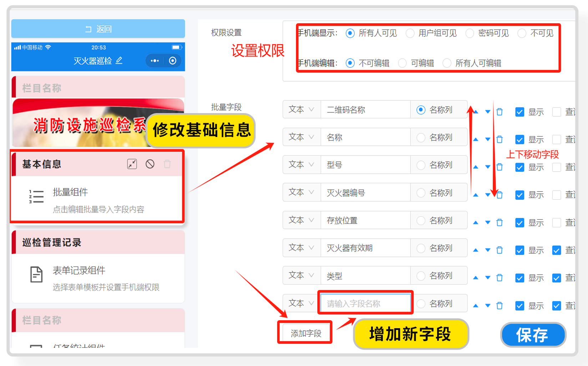
Task: Select 所有人可编辑 for 手机端编辑
Action: [x=447, y=63]
